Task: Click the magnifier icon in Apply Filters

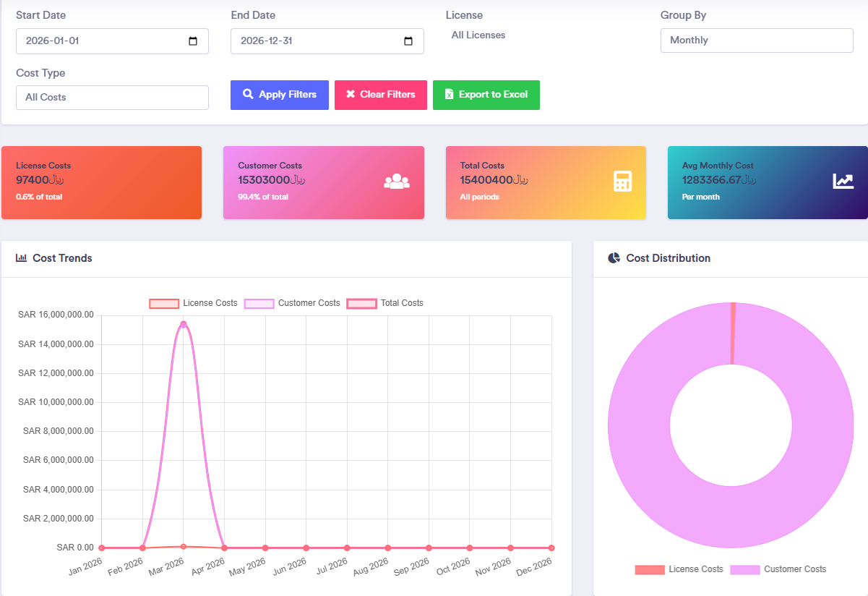Action: click(248, 94)
